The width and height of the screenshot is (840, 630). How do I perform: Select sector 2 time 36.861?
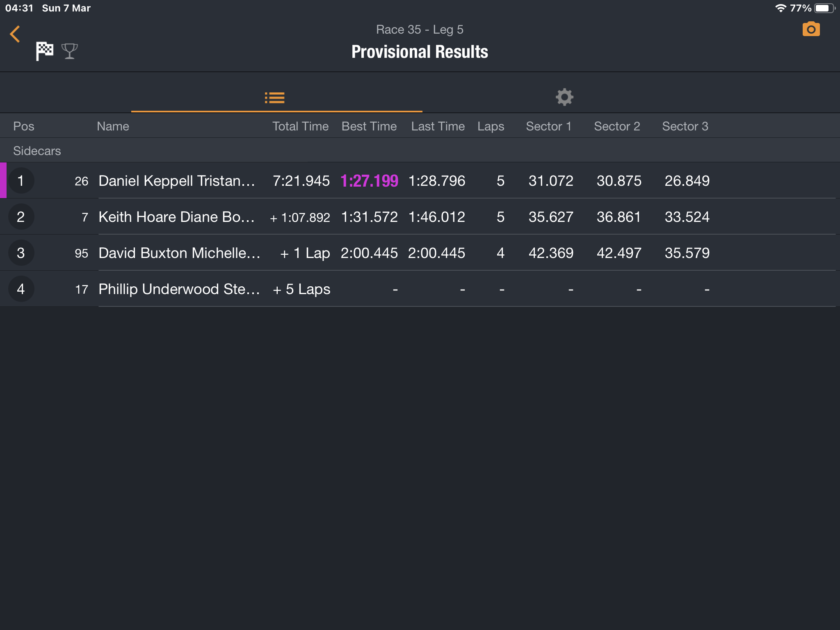(619, 217)
